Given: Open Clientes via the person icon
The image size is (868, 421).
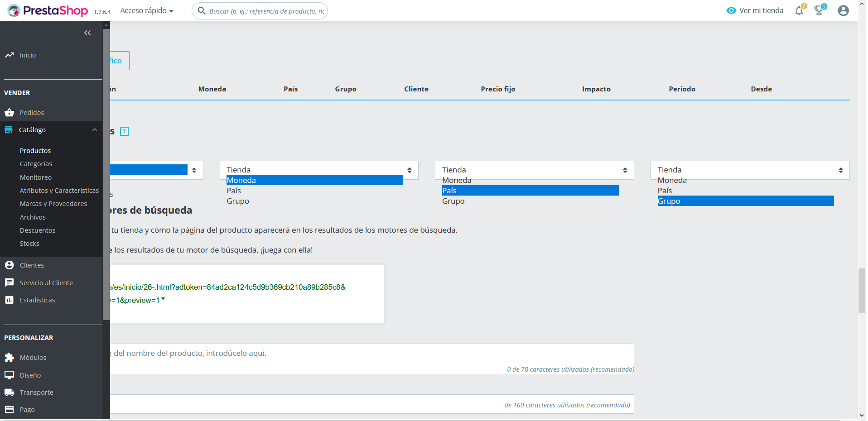Looking at the screenshot, I should click(9, 265).
